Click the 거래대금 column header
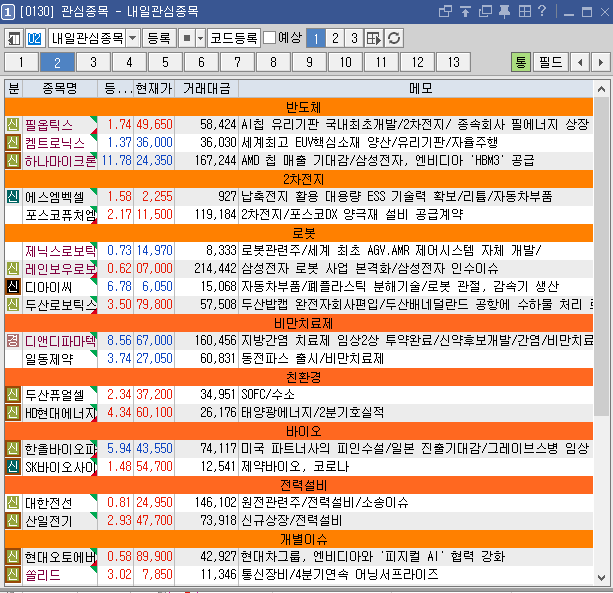Screen dimensions: 613x593 (x=207, y=88)
